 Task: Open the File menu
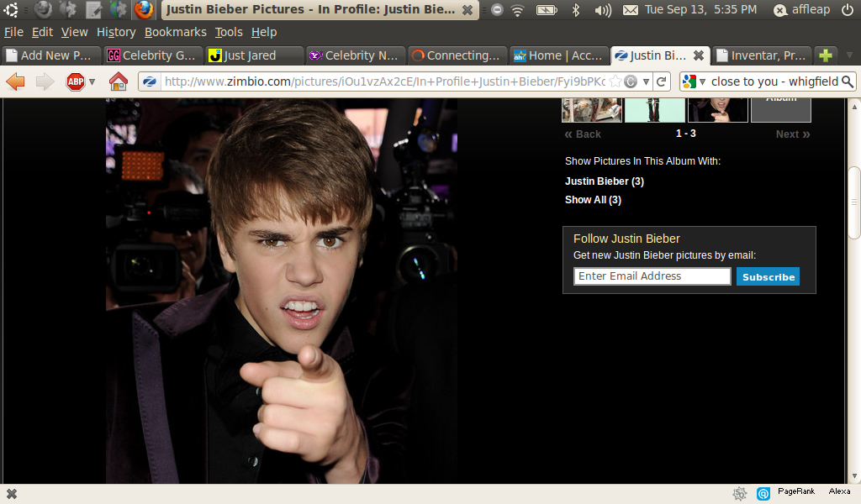pyautogui.click(x=13, y=33)
